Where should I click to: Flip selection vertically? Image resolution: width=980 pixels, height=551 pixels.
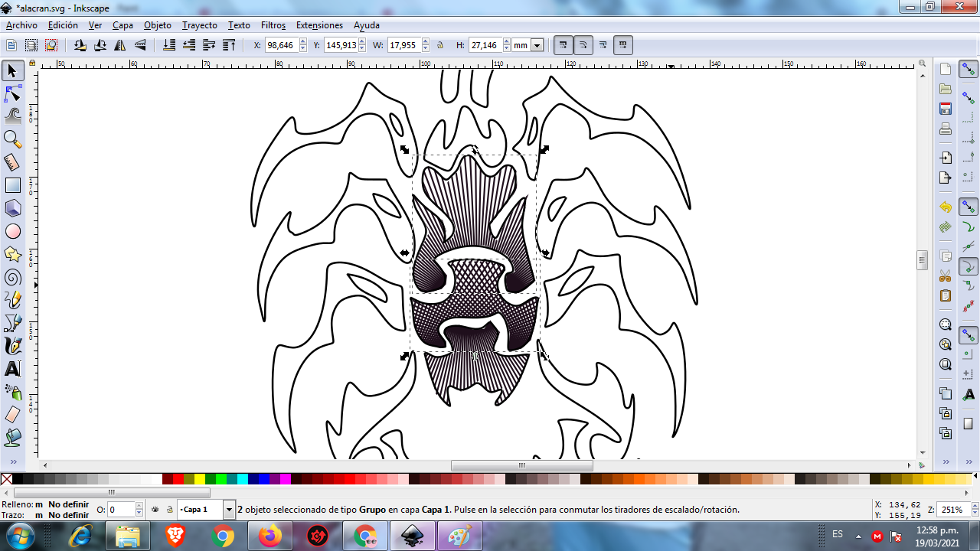(140, 45)
